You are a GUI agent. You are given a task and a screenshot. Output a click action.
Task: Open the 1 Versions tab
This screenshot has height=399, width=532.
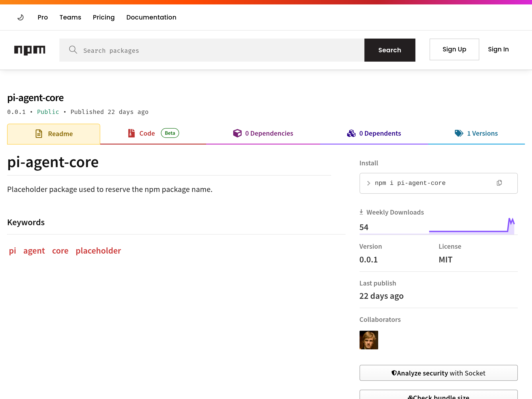coord(476,133)
